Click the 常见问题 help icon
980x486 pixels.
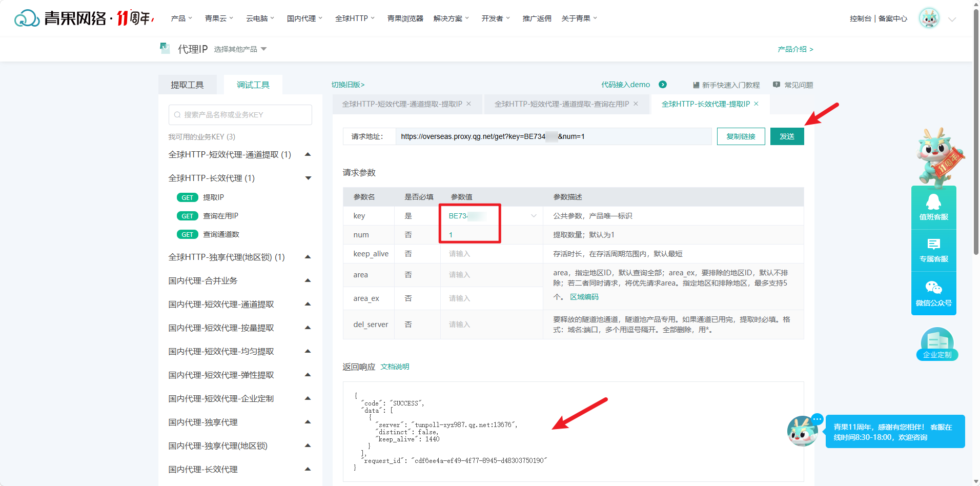point(777,85)
